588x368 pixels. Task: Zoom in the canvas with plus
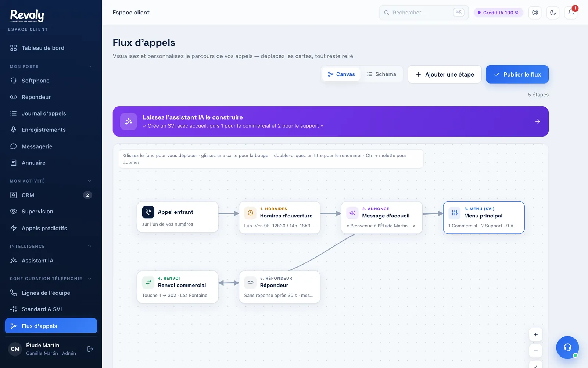point(536,335)
